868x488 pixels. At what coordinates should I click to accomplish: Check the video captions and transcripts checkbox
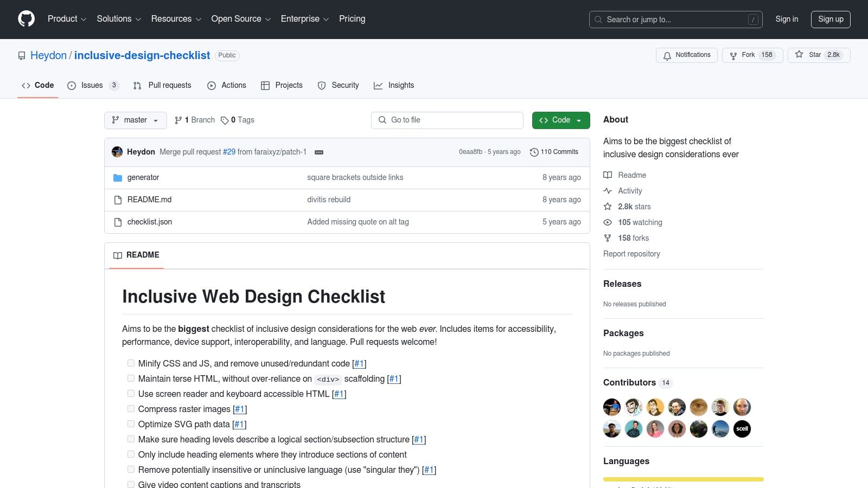131,484
